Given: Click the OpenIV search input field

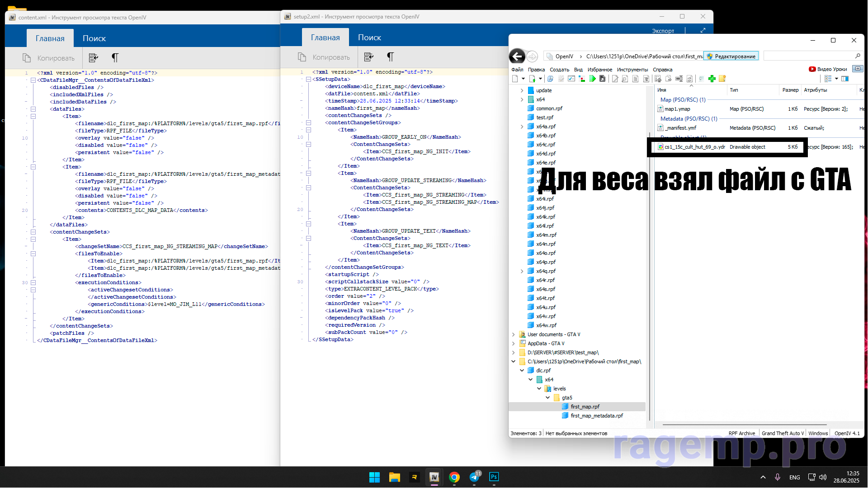Looking at the screenshot, I should click(x=808, y=56).
